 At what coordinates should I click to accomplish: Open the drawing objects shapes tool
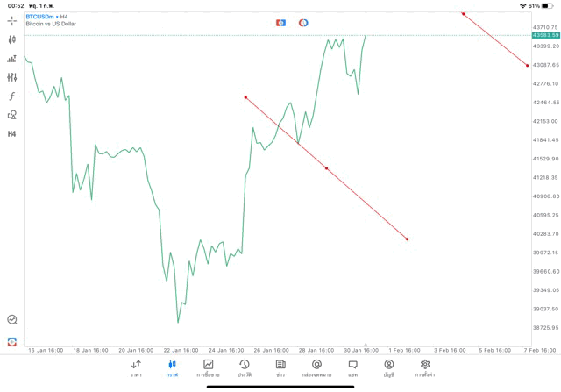12,115
